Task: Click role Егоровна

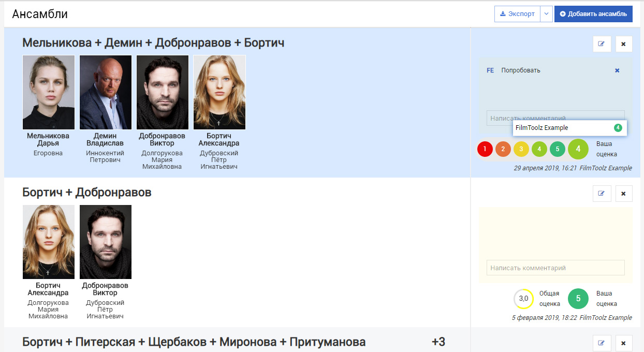Action: coord(48,153)
